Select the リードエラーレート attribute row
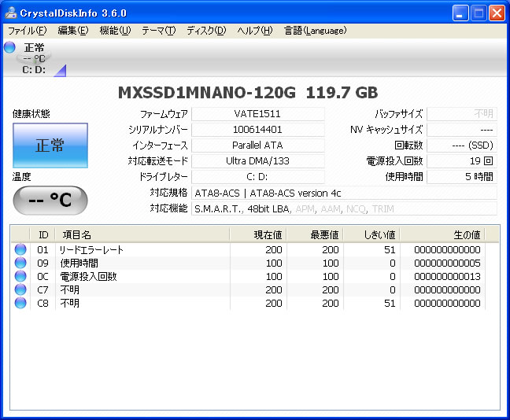 (x=248, y=249)
